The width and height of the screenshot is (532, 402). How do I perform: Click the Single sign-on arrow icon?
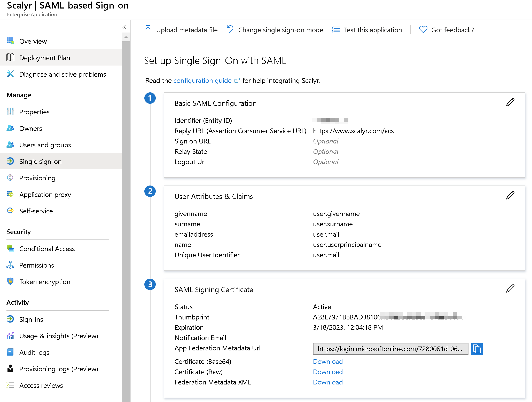click(x=10, y=161)
